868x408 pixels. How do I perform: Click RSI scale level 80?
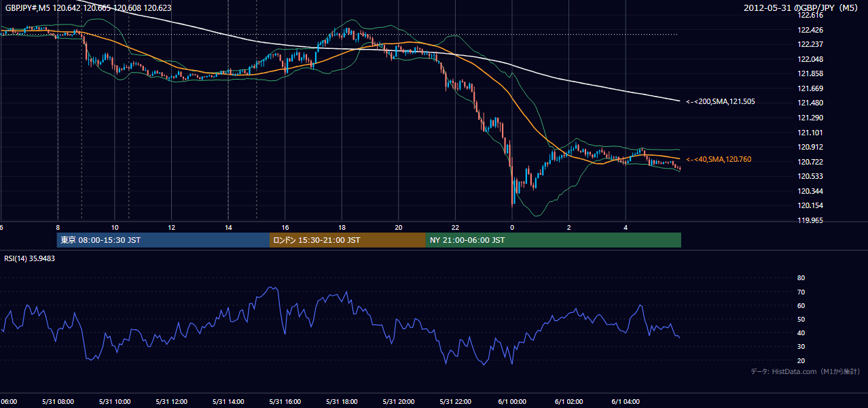pos(801,278)
